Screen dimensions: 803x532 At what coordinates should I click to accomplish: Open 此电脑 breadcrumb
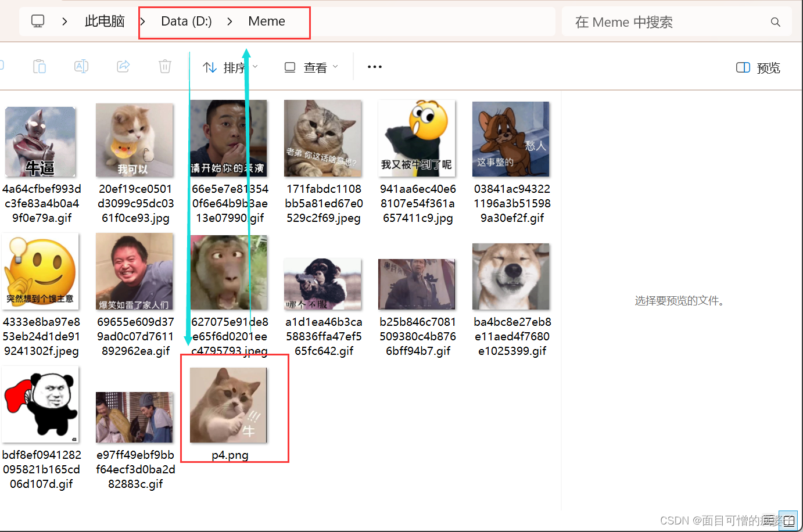(105, 21)
